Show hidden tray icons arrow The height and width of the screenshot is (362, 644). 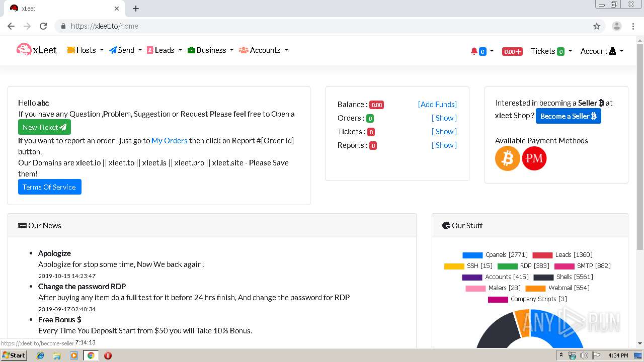click(x=561, y=355)
